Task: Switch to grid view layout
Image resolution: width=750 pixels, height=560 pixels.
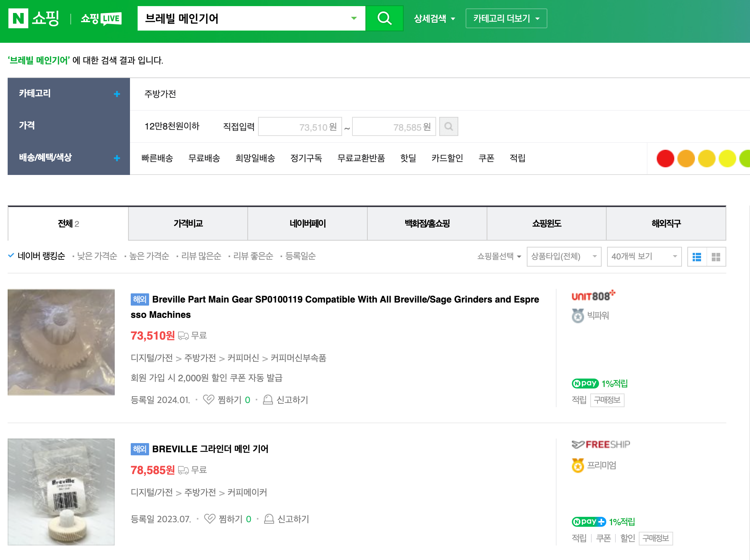Action: coord(716,257)
